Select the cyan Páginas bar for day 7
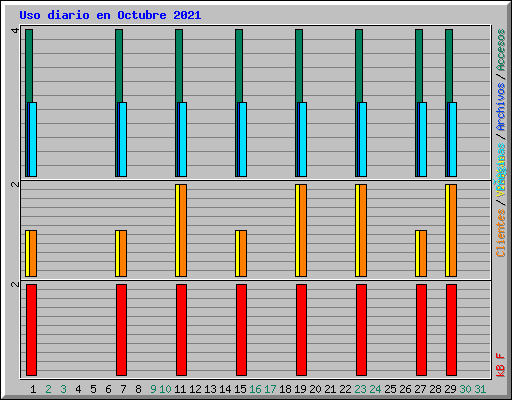The height and width of the screenshot is (400, 512). [123, 139]
